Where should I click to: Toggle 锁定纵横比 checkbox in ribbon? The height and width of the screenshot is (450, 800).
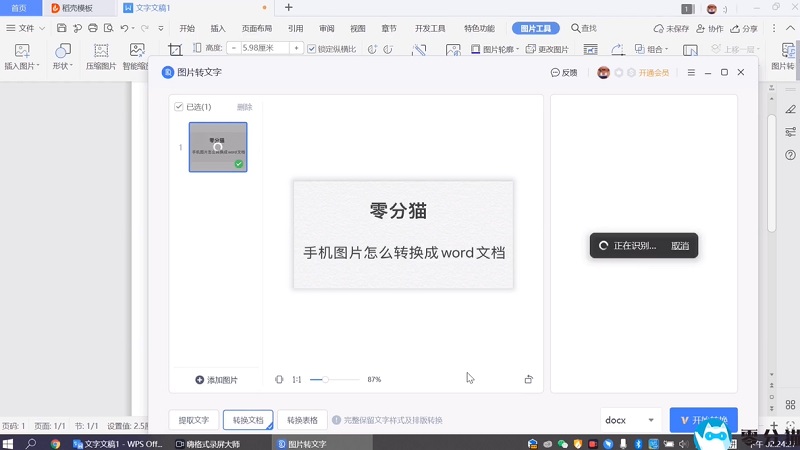click(312, 48)
